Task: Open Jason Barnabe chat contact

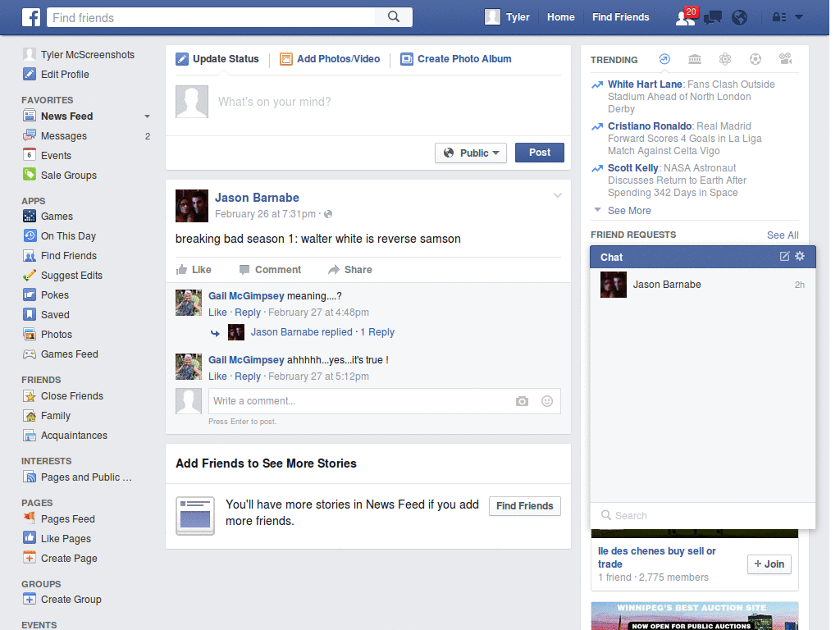Action: coord(702,285)
